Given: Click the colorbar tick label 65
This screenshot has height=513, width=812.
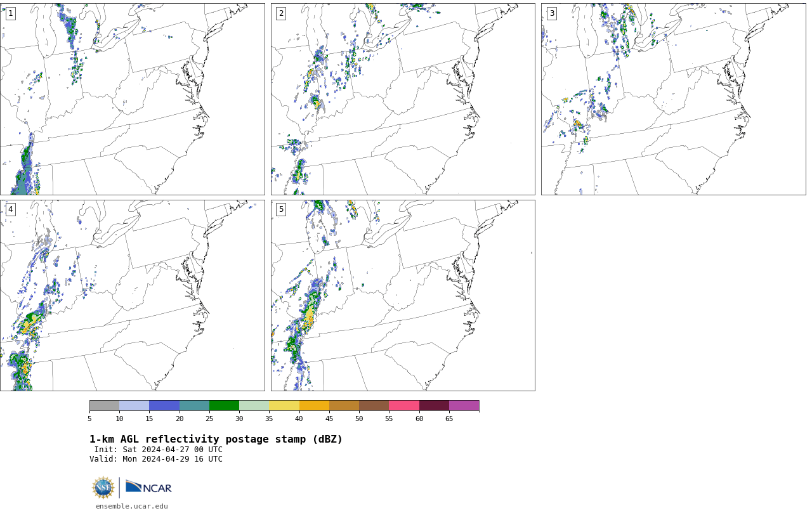Looking at the screenshot, I should 449,419.
